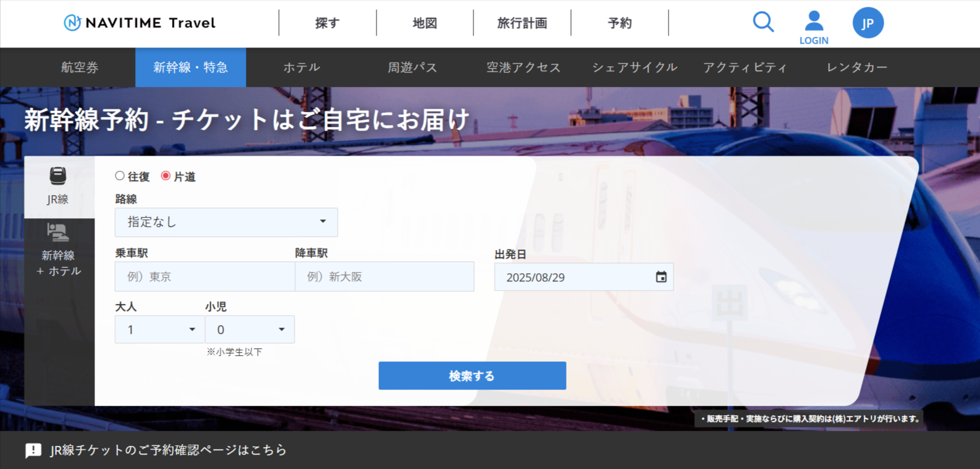Screen dimensions: 980x469
Task: Open the 大人 passenger count dropdown
Action: coord(159,330)
